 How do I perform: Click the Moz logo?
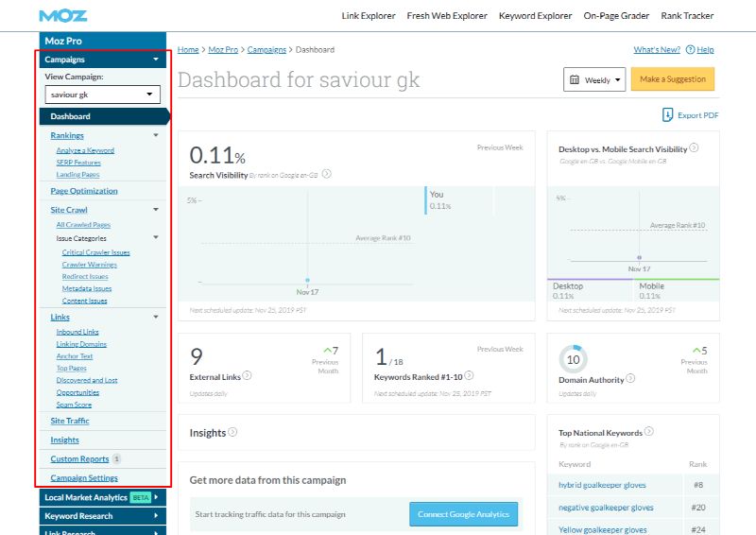pyautogui.click(x=63, y=16)
